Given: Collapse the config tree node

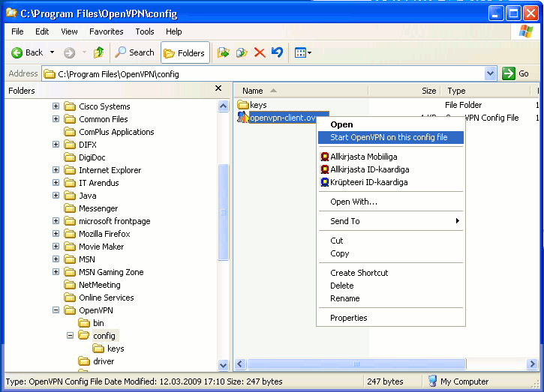Looking at the screenshot, I should point(70,336).
